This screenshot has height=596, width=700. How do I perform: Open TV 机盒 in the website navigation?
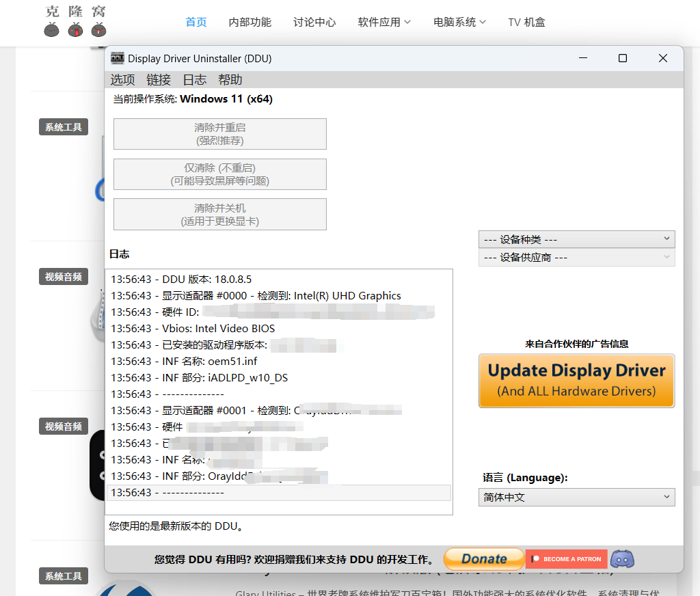527,22
